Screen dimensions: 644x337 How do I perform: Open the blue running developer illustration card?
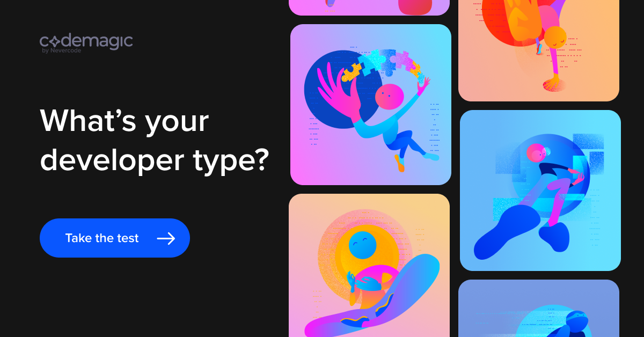(x=540, y=191)
